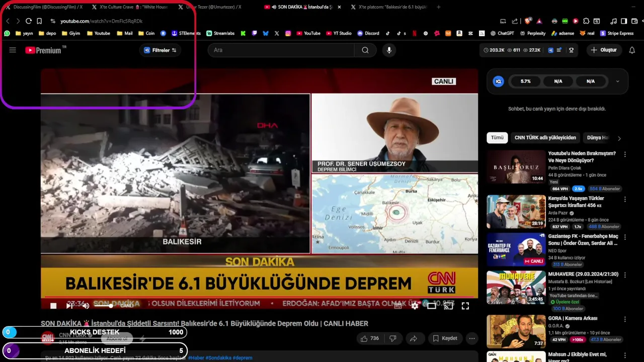This screenshot has width=644, height=362.
Task: Open the Youtube'u Neden Bırakmıştım video thumbnail
Action: coord(516,167)
